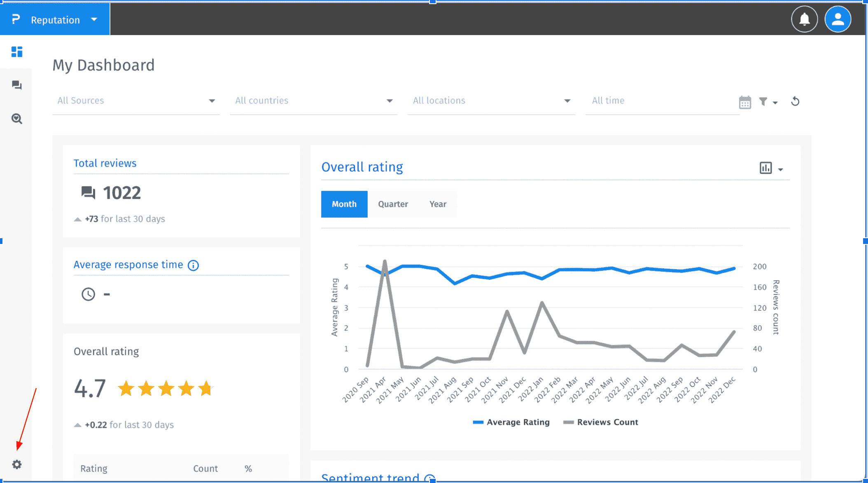
Task: Switch chart to Year view
Action: tap(438, 204)
